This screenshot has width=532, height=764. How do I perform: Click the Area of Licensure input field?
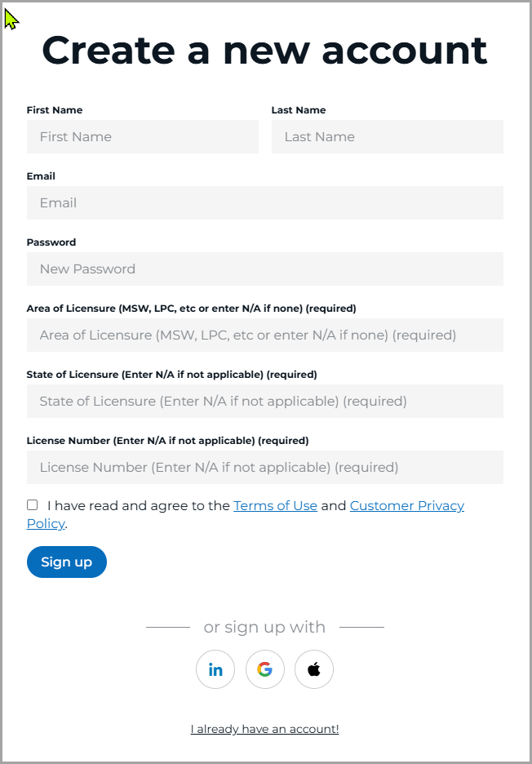click(x=264, y=335)
